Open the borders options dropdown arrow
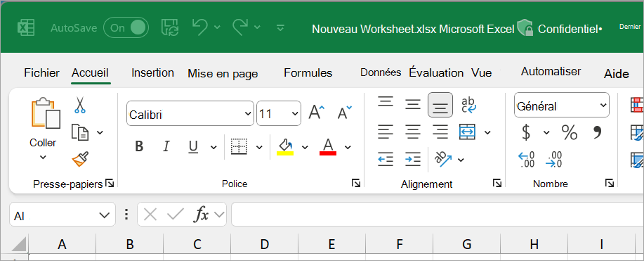The width and height of the screenshot is (644, 261). pyautogui.click(x=259, y=147)
